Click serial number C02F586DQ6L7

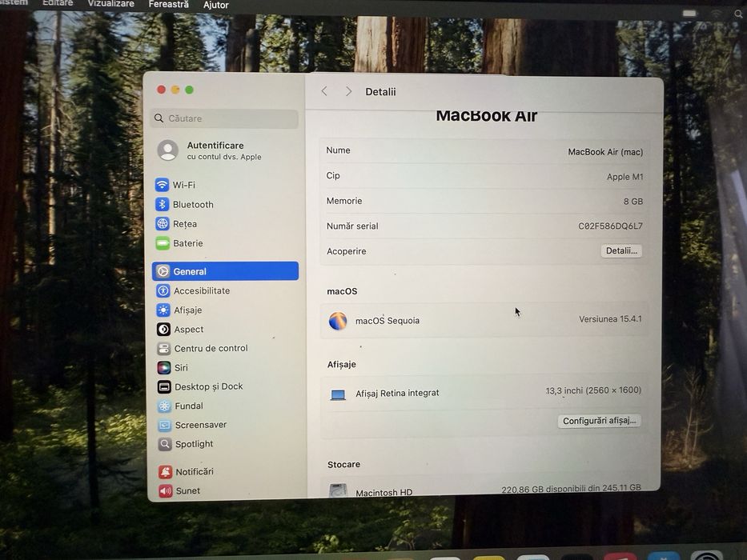click(610, 226)
